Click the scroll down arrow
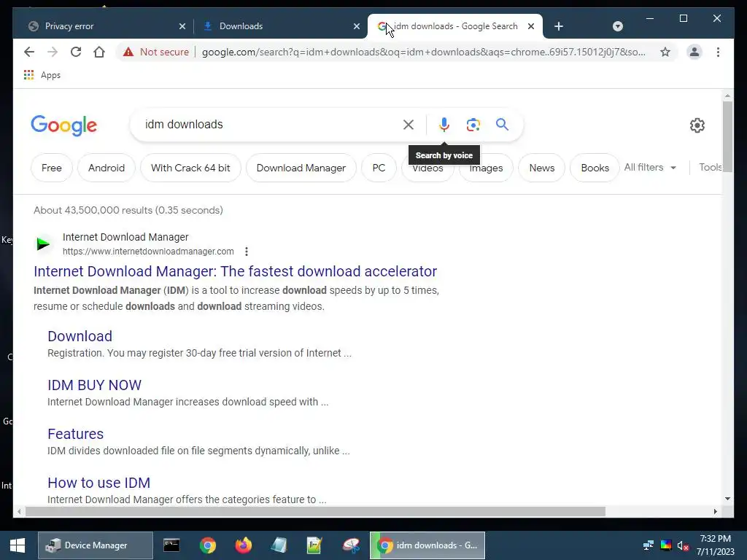This screenshot has width=747, height=560. point(727,499)
